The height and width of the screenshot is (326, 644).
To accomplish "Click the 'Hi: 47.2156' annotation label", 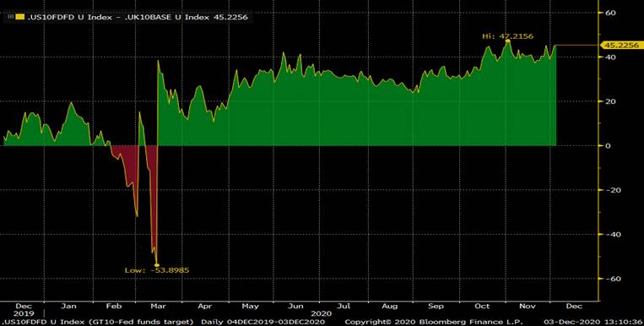I will click(x=507, y=36).
